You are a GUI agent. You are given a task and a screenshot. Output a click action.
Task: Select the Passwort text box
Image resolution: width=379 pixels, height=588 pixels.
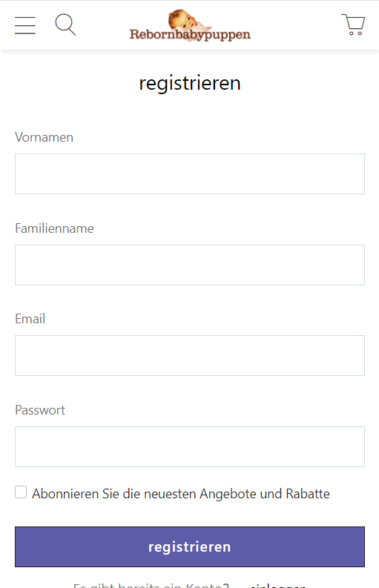190,446
